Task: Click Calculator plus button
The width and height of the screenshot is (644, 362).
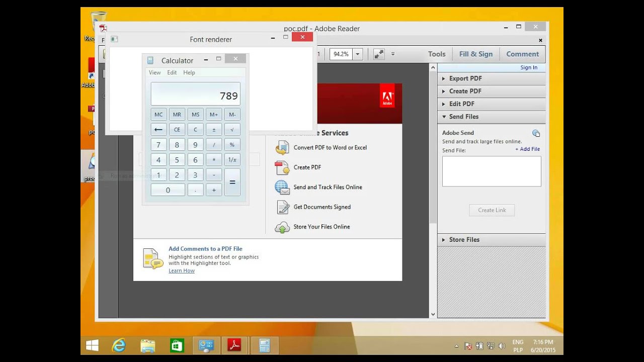Action: point(214,190)
